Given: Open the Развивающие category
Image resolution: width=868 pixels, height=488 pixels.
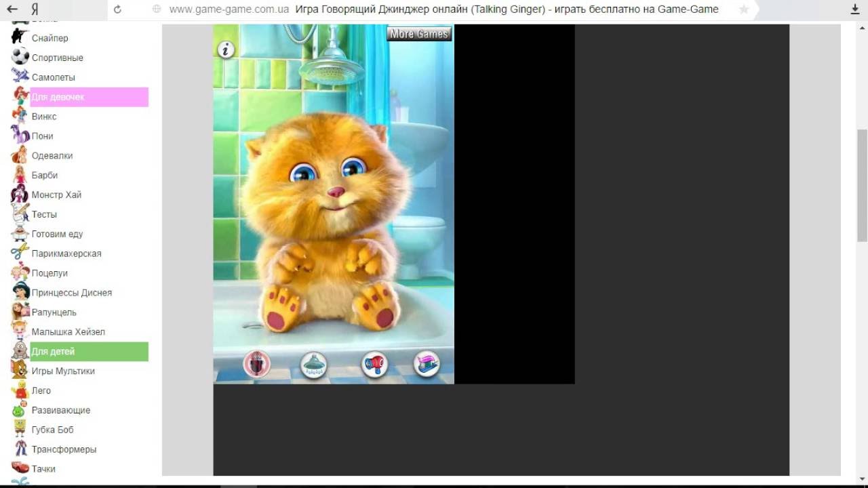Looking at the screenshot, I should (x=61, y=410).
